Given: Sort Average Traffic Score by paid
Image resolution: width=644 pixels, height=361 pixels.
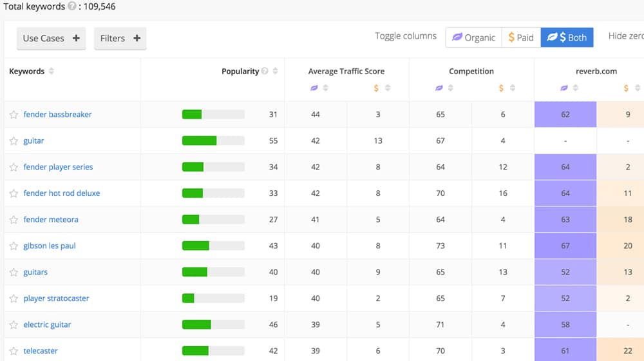Looking at the screenshot, I should (x=388, y=88).
